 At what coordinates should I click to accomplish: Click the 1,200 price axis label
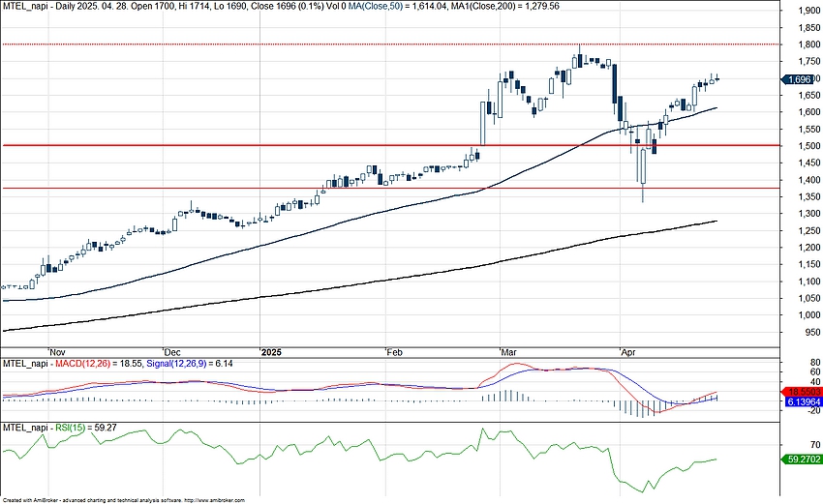pos(808,248)
